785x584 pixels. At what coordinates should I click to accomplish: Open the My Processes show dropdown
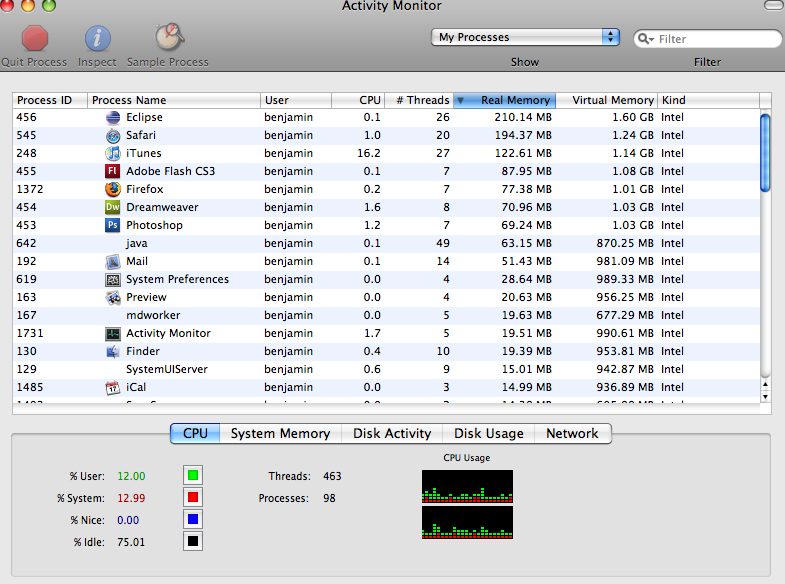click(525, 38)
